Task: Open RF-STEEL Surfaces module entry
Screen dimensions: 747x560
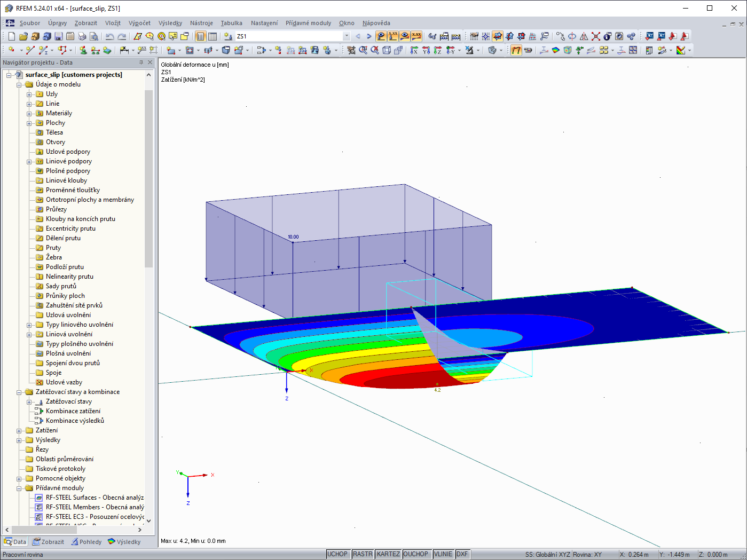Action: 95,498
